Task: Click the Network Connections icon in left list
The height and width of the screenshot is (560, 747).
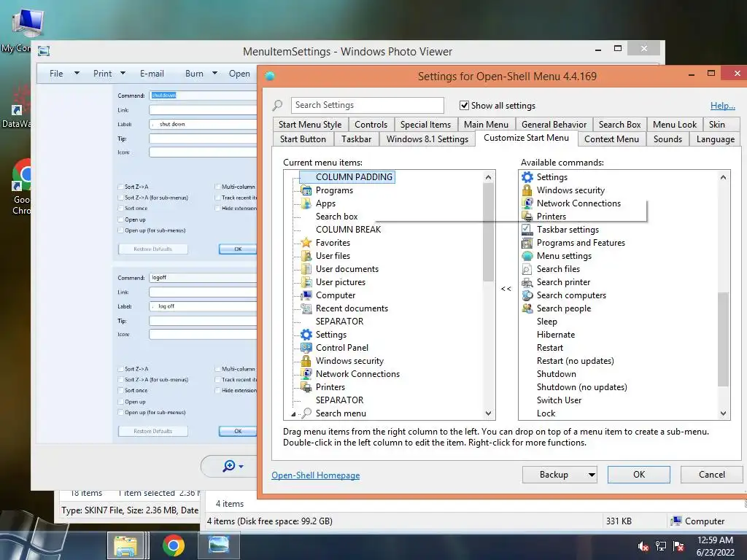Action: point(306,374)
